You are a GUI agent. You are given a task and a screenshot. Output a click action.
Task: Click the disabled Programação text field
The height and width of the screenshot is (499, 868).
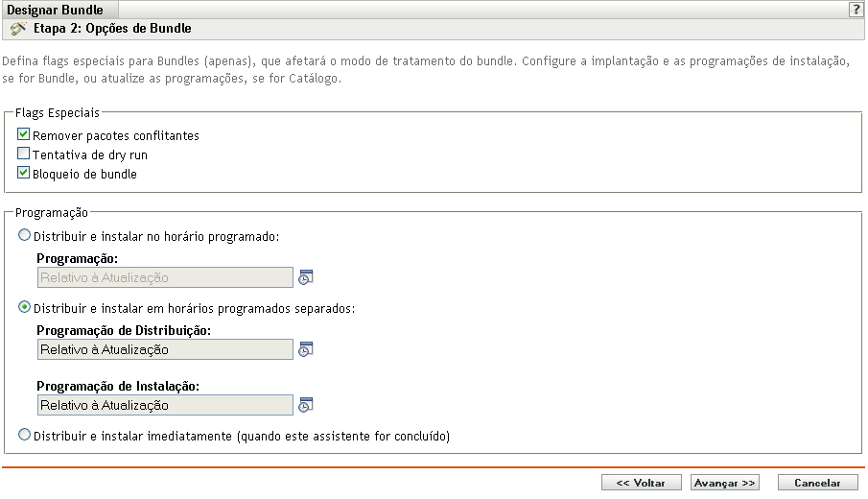pyautogui.click(x=165, y=278)
